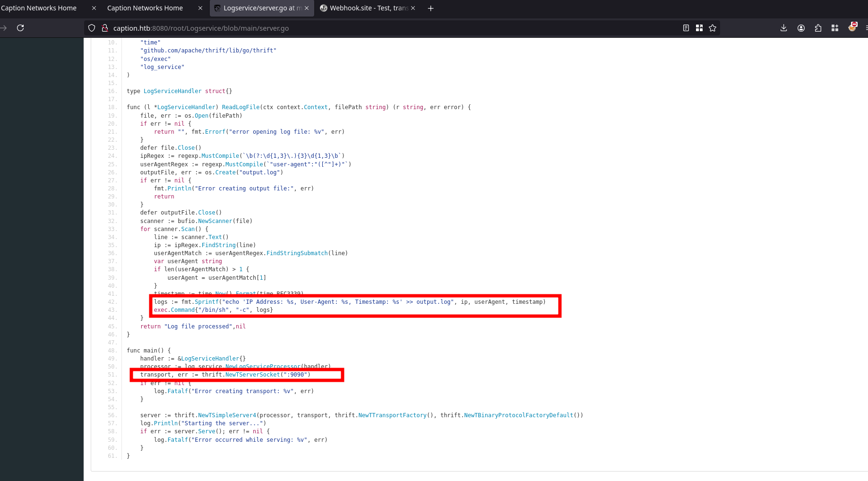
Task: Open the extensions puzzle-piece menu
Action: coord(818,28)
